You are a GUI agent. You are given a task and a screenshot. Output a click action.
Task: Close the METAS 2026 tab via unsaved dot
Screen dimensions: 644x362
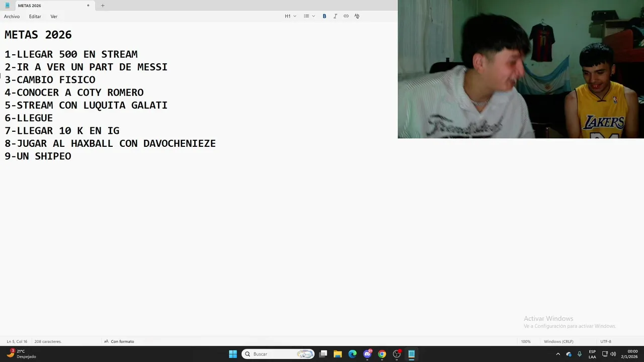[88, 6]
